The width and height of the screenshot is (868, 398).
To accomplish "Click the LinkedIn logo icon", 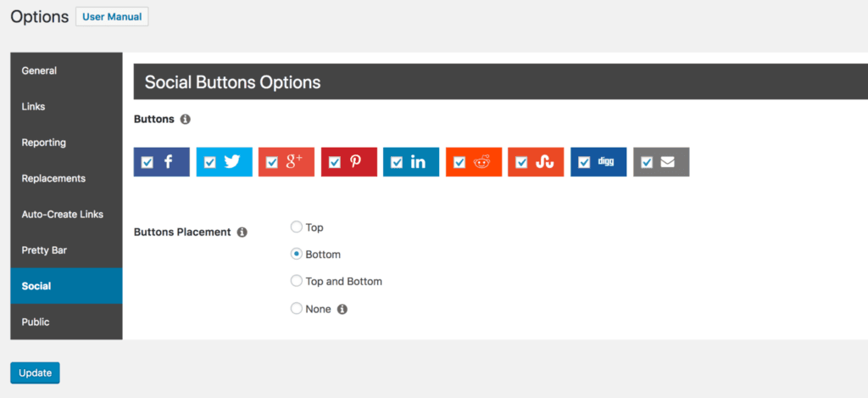I will click(x=418, y=161).
